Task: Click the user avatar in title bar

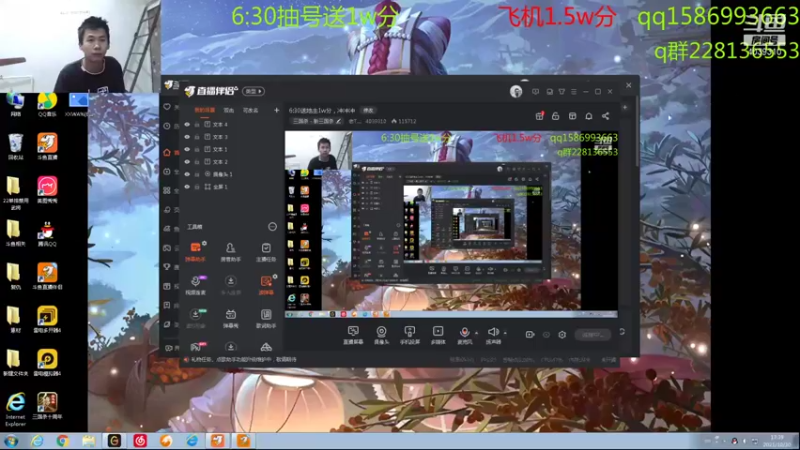Action: [516, 91]
